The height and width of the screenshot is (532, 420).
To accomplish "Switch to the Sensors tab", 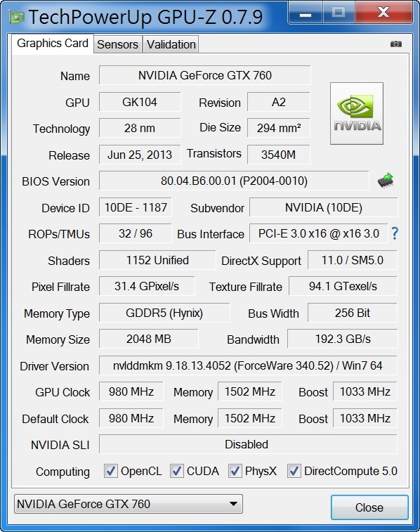I will tap(117, 44).
